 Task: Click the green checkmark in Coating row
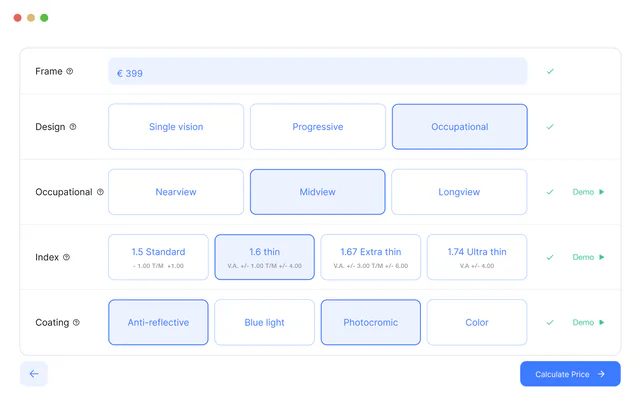click(x=550, y=323)
